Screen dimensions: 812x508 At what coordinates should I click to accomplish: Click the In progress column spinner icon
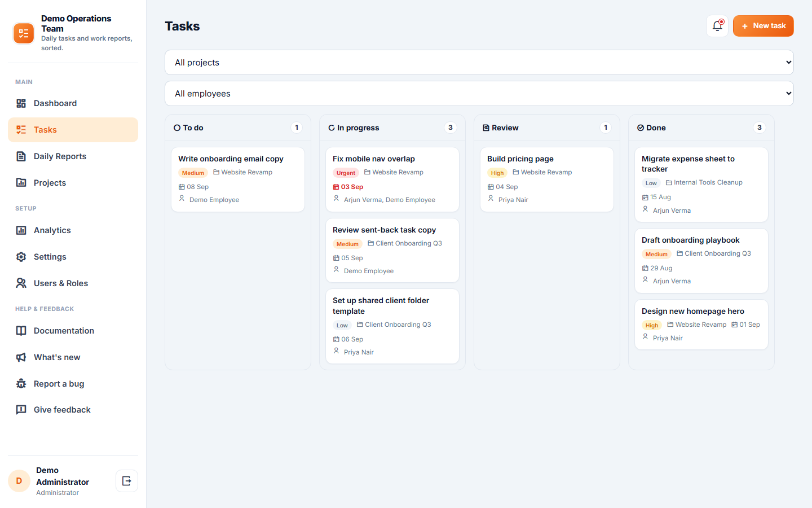pyautogui.click(x=332, y=128)
